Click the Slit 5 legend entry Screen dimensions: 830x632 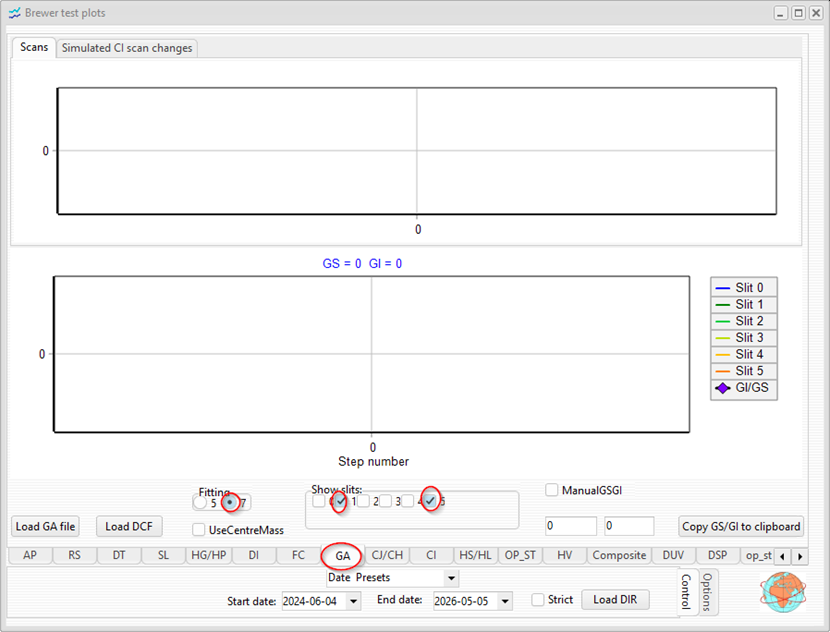[x=744, y=371]
